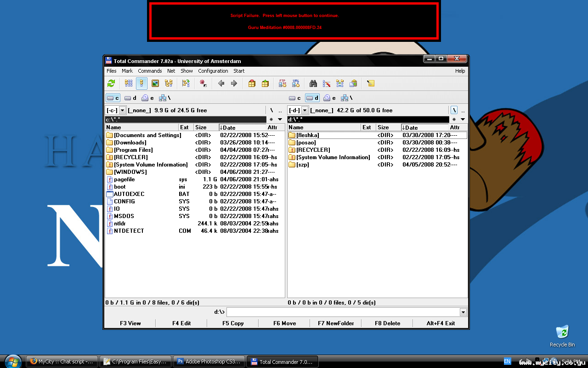Expand the command line history dropdown

pos(463,312)
